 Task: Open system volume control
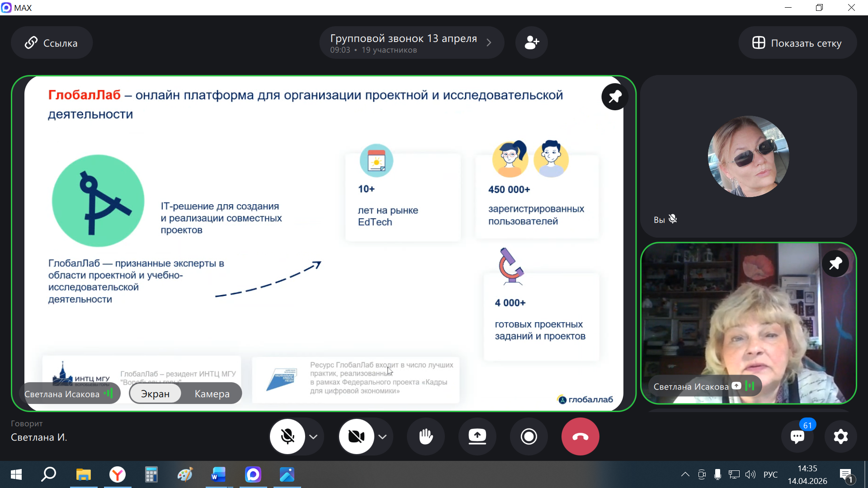pyautogui.click(x=750, y=474)
